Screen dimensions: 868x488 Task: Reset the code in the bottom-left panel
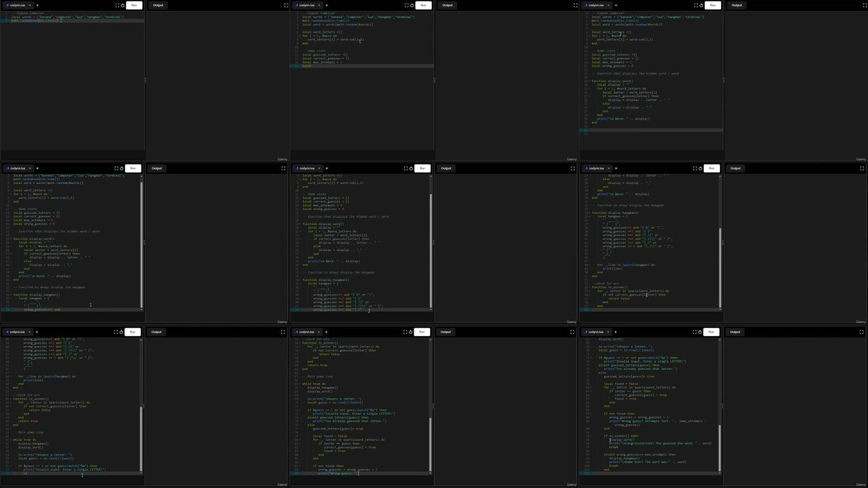[121, 332]
